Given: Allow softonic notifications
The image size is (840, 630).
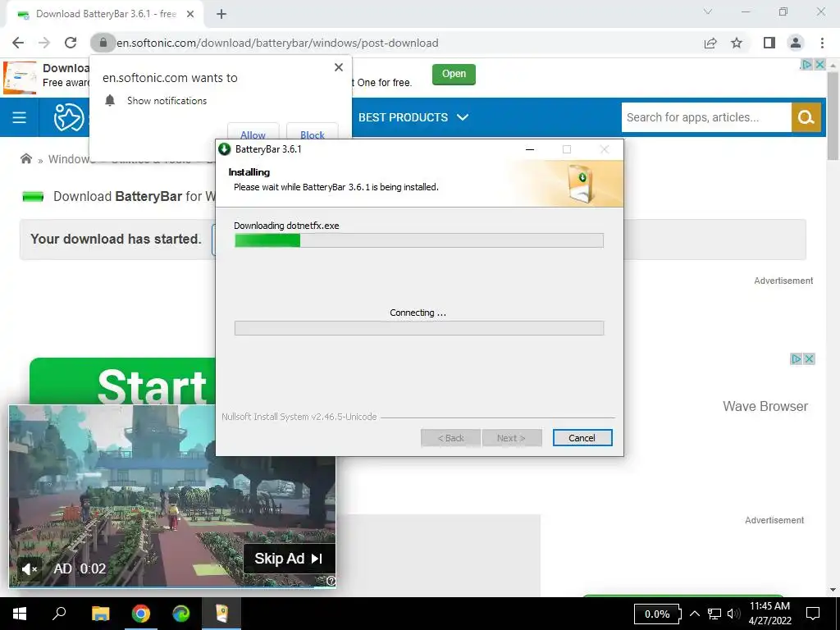Looking at the screenshot, I should [x=253, y=133].
